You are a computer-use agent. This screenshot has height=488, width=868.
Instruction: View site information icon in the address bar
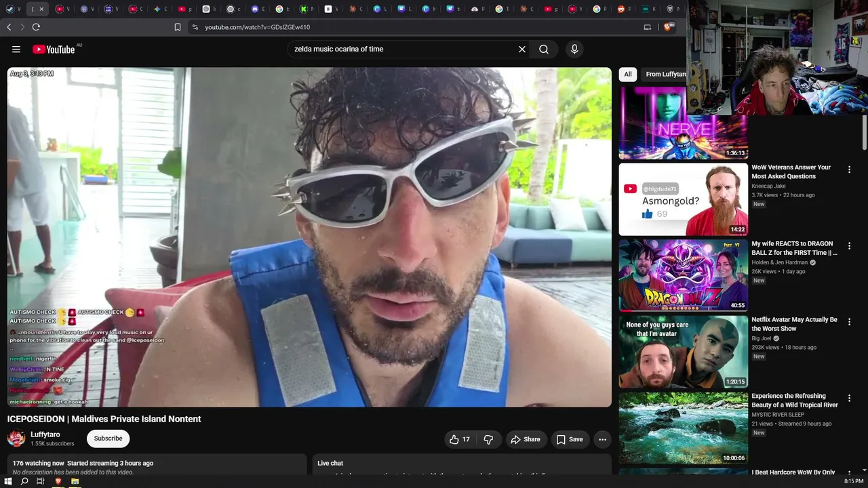pyautogui.click(x=195, y=27)
